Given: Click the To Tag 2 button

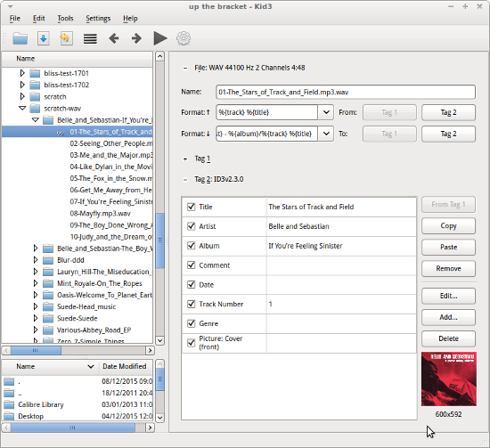Looking at the screenshot, I should [x=448, y=134].
